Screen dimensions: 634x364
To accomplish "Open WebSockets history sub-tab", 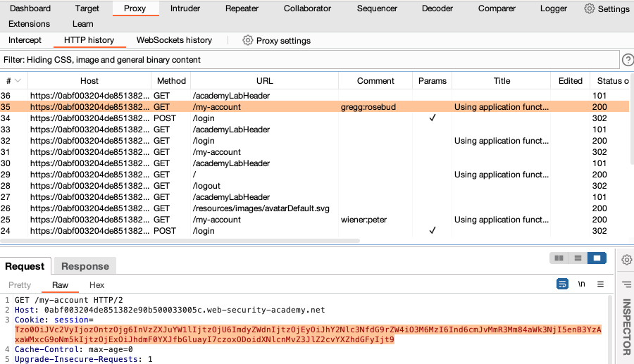I will click(x=174, y=40).
